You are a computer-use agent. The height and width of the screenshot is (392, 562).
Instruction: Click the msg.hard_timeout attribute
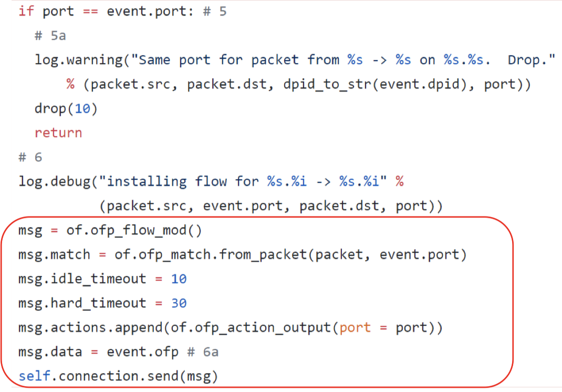(x=82, y=303)
